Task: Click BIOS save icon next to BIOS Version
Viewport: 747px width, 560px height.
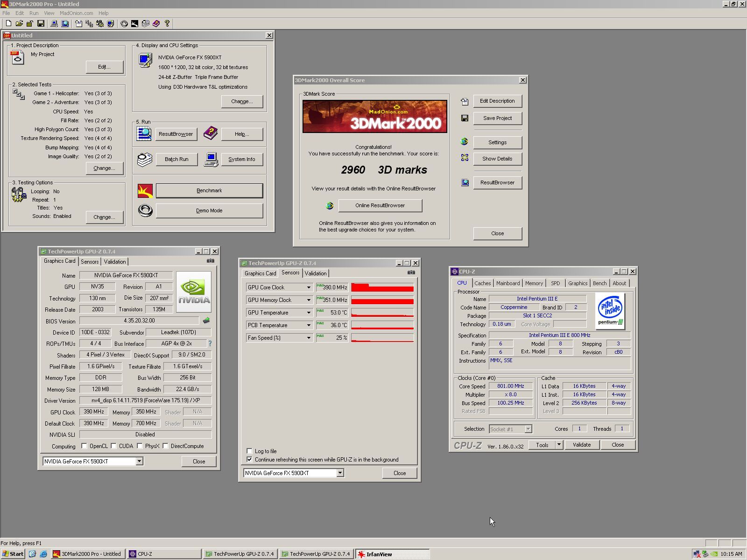Action: pos(206,321)
